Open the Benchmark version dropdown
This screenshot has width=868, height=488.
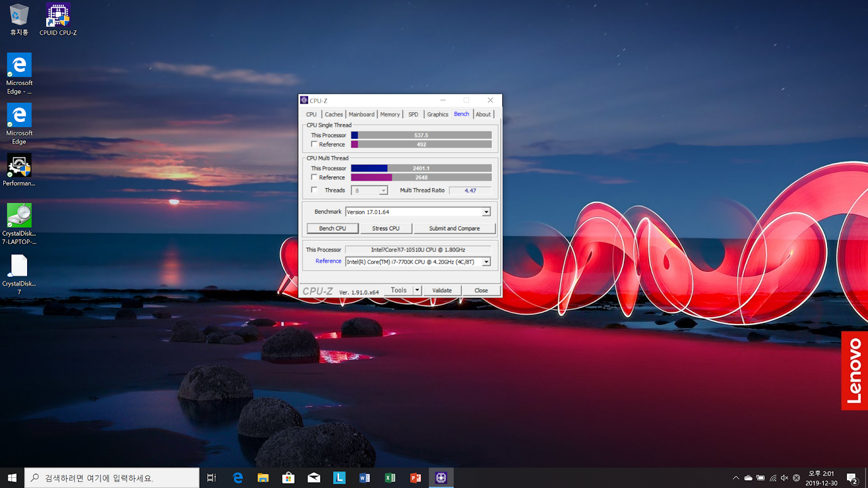coord(486,212)
